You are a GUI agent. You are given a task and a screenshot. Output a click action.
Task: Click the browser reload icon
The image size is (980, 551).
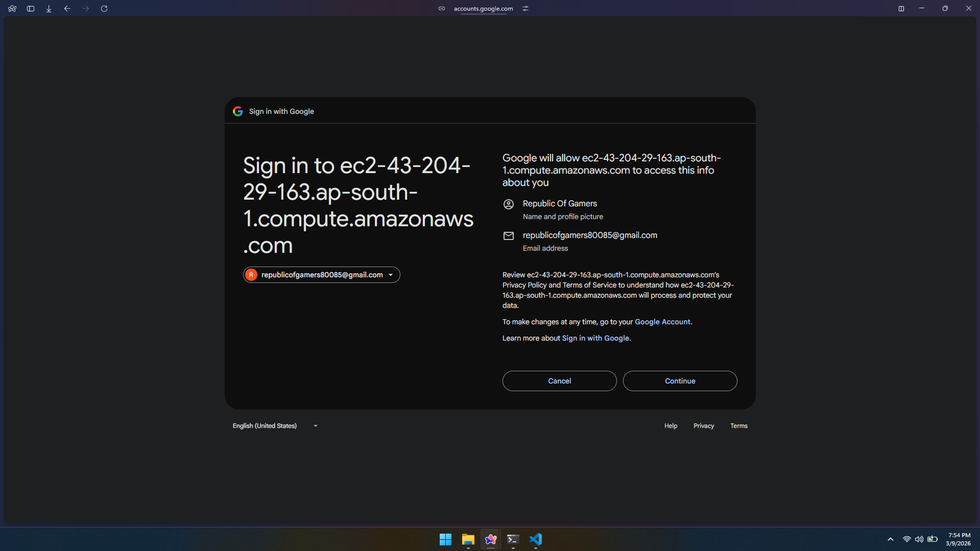point(104,9)
